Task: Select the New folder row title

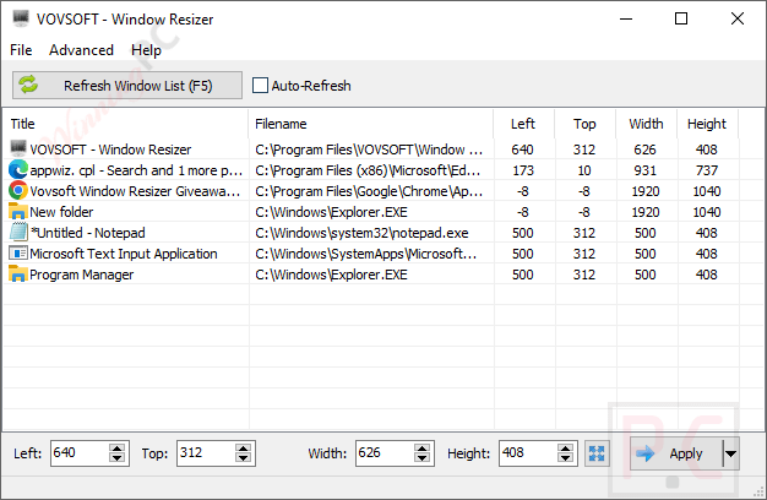Action: coord(62,212)
